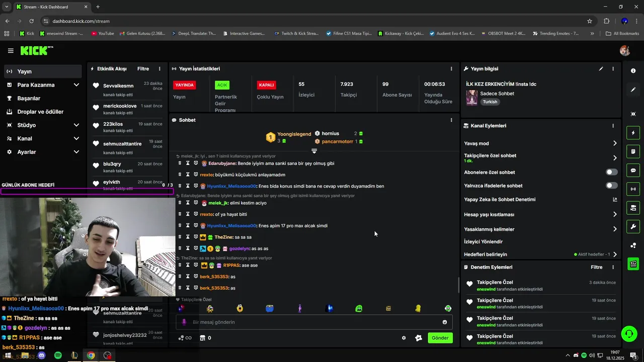Open Takipçilere özel sohbet options arrow
This screenshot has width=644, height=362.
tap(615, 158)
